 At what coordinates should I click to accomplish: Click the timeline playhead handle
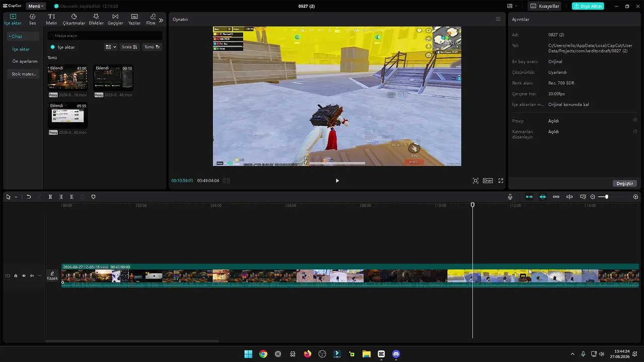tap(472, 205)
